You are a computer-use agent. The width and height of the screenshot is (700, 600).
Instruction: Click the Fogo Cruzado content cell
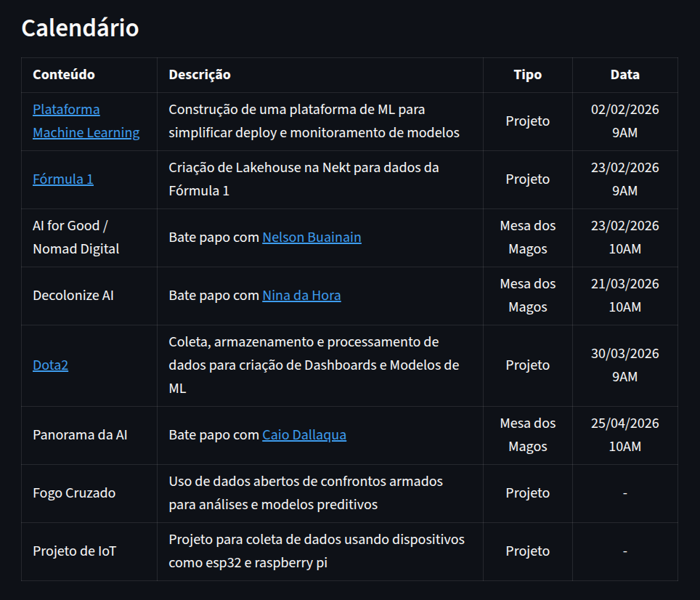click(74, 493)
